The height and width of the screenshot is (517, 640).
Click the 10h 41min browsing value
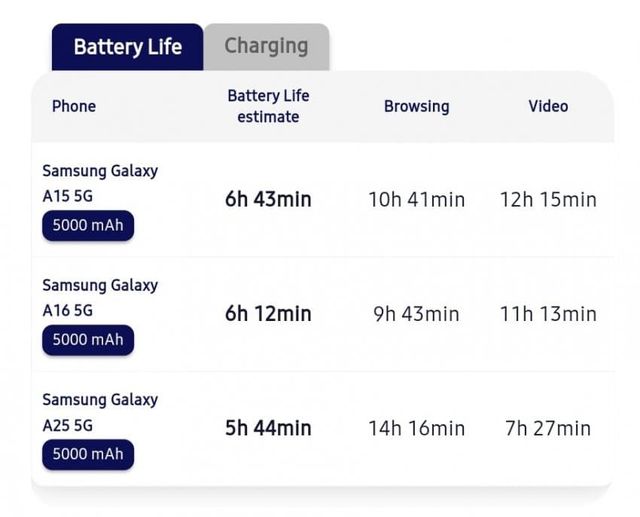point(416,200)
